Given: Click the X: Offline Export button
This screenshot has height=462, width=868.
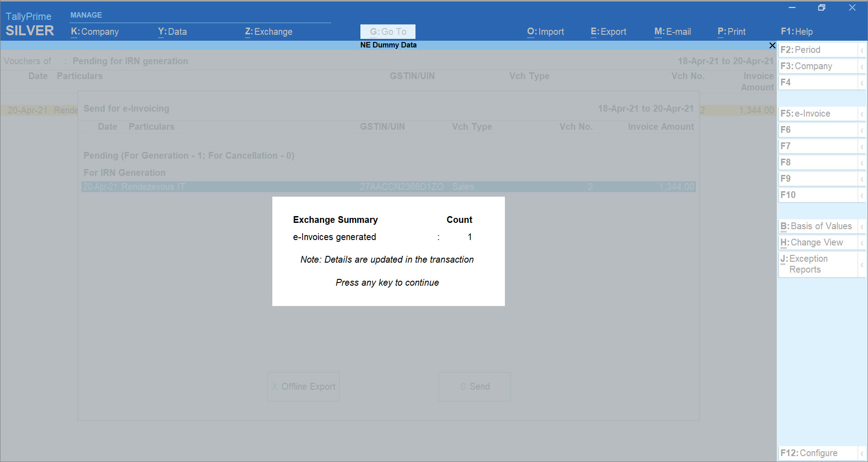Looking at the screenshot, I should 303,387.
